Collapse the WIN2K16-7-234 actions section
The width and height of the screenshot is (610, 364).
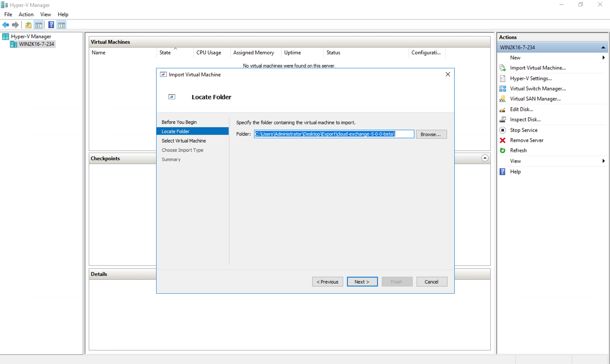coord(603,47)
